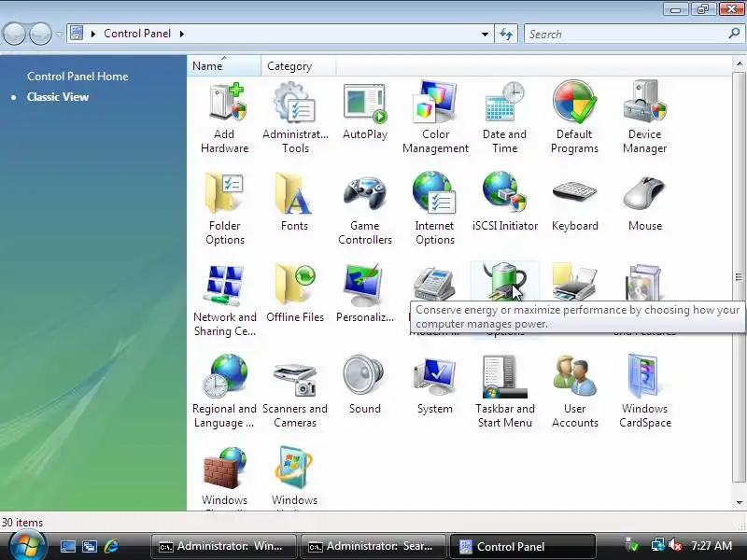This screenshot has height=560, width=747.
Task: Switch to the Administrator: Sear... taskbar window
Action: point(373,546)
